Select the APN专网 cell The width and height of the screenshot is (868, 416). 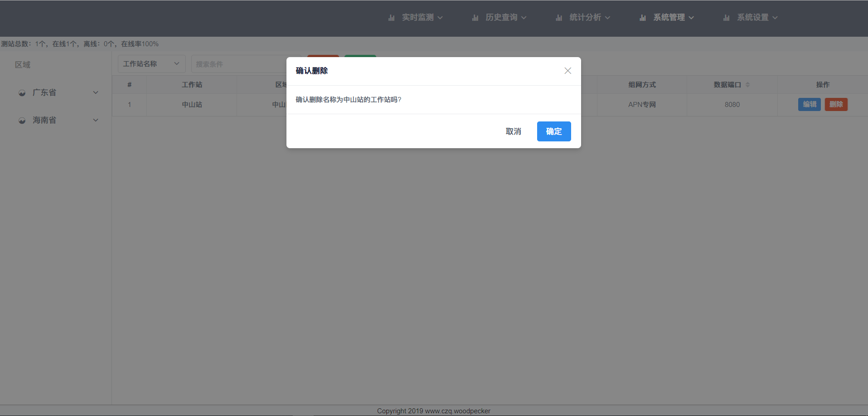coord(642,105)
